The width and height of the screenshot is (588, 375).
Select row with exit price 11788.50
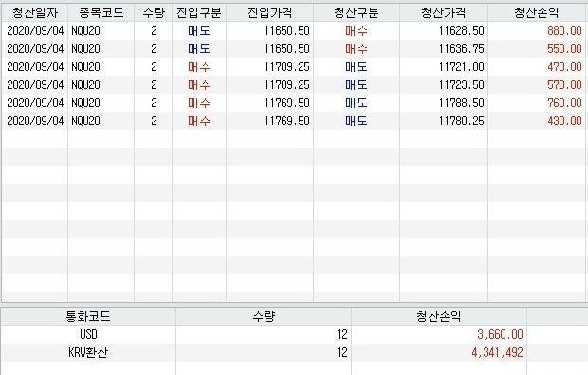[x=294, y=103]
